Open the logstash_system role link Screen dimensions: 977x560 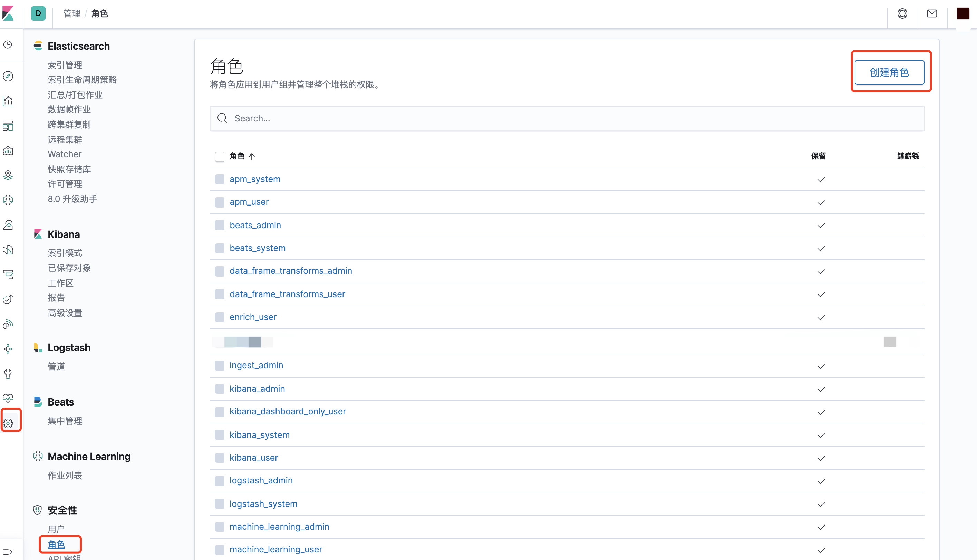coord(263,503)
